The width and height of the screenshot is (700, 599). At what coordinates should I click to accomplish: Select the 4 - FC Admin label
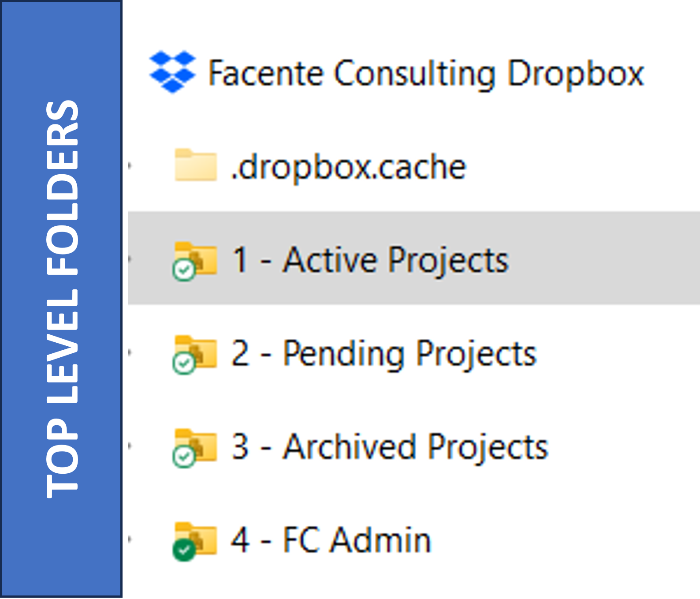coord(331,540)
